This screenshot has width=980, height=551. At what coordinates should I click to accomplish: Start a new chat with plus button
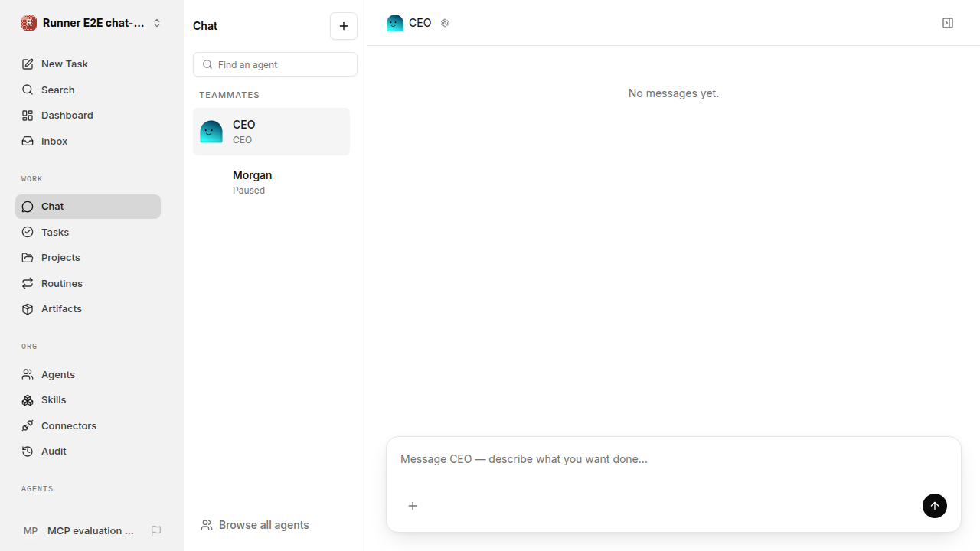(x=344, y=26)
